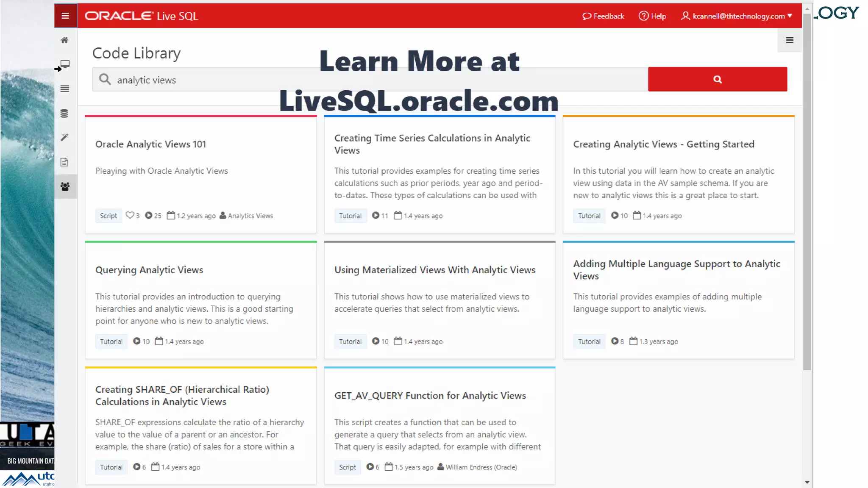Click the Quick SQL wand icon in the sidebar
This screenshot has width=868, height=488.
click(64, 137)
